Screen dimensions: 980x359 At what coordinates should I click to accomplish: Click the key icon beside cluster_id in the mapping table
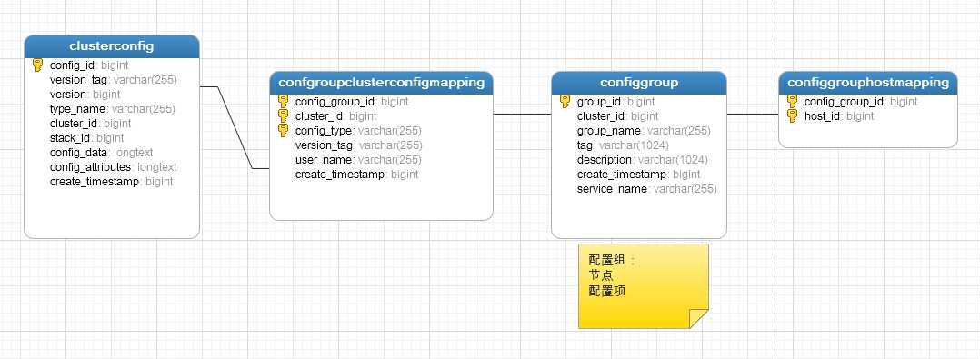283,115
